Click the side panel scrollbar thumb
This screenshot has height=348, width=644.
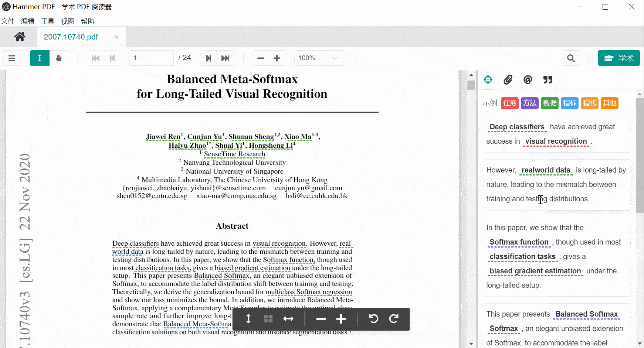tap(640, 155)
